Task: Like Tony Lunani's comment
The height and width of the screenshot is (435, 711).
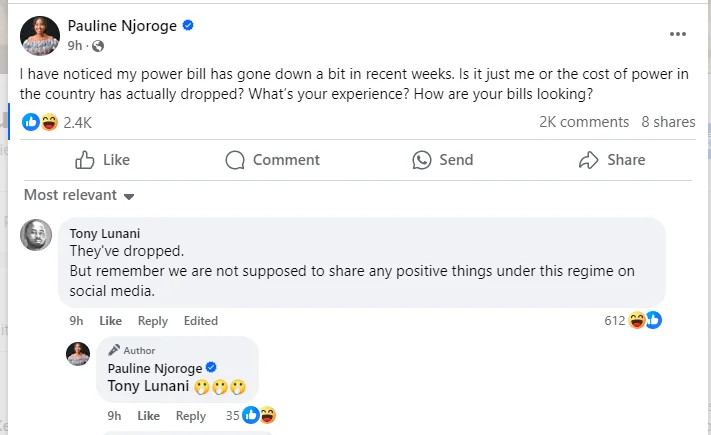Action: coord(110,321)
